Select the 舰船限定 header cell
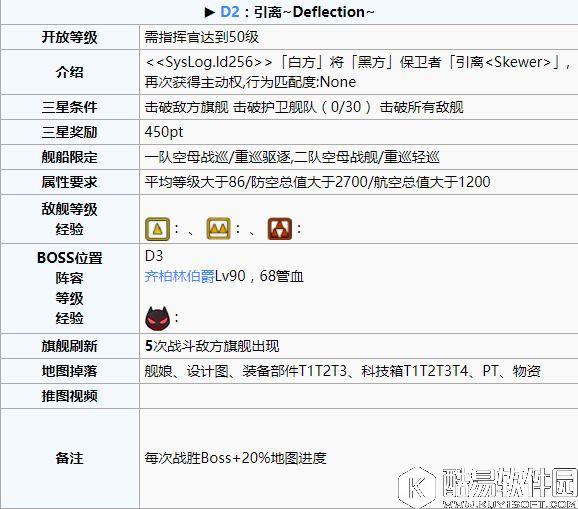The image size is (578, 509). tap(70, 157)
